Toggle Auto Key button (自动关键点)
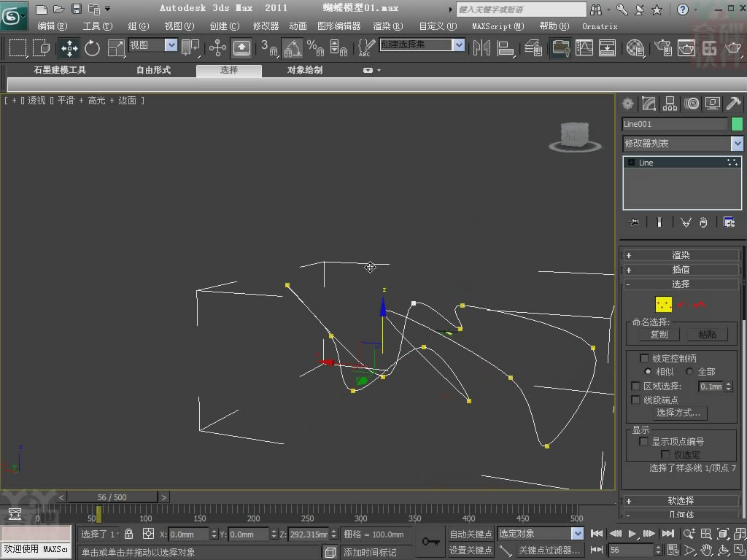The width and height of the screenshot is (747, 560). tap(471, 534)
